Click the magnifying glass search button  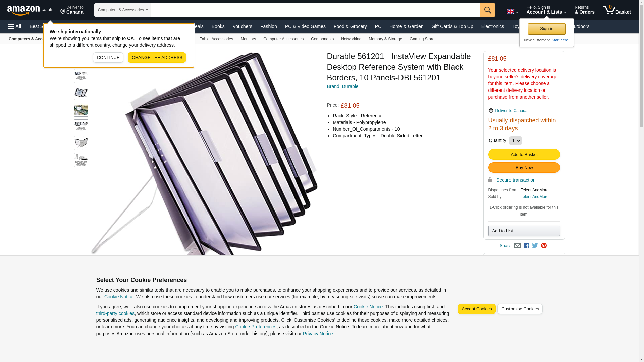point(488,10)
